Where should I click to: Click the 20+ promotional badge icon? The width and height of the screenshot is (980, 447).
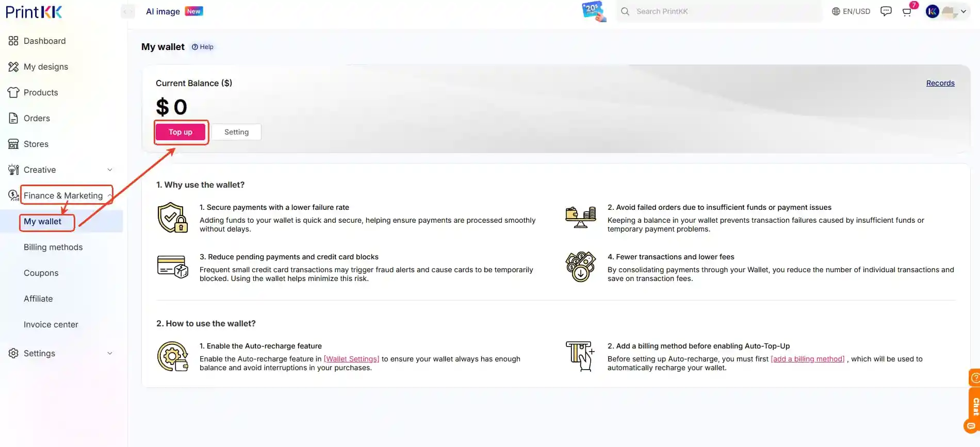pos(593,11)
